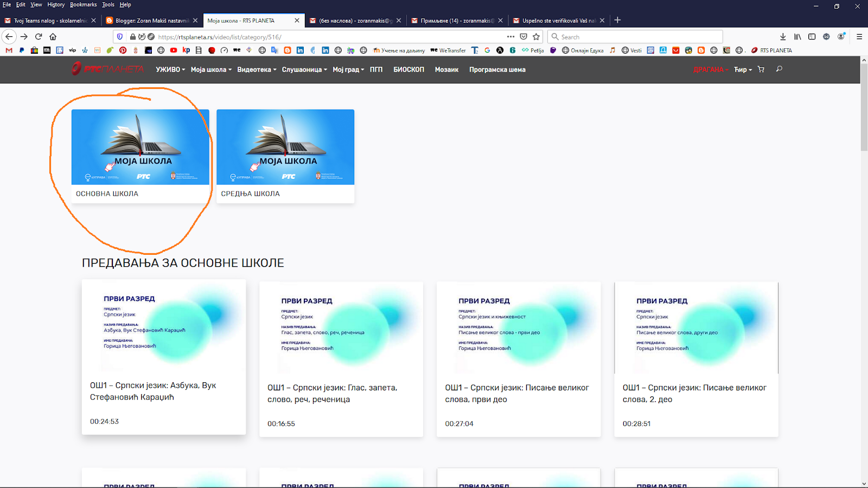Open the kp bookmark icon
Viewport: 868px width, 488px height.
click(x=186, y=50)
